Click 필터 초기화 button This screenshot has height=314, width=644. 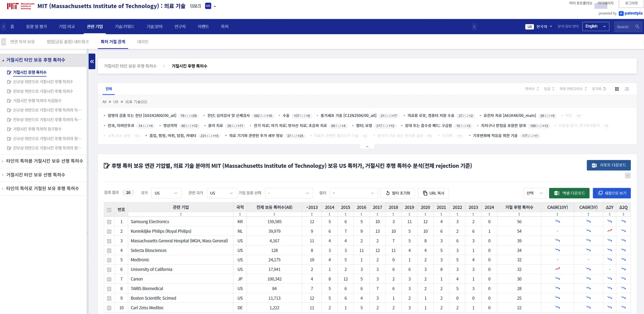pyautogui.click(x=397, y=193)
